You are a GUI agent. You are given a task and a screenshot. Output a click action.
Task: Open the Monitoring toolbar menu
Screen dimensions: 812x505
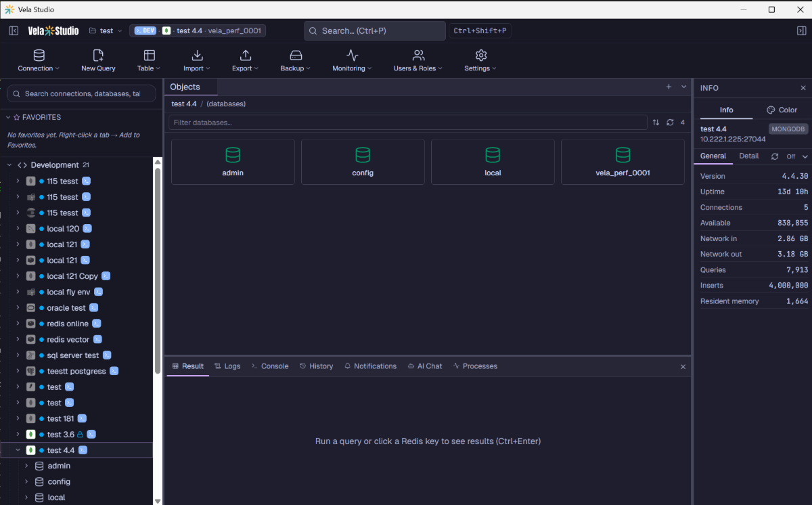point(352,60)
